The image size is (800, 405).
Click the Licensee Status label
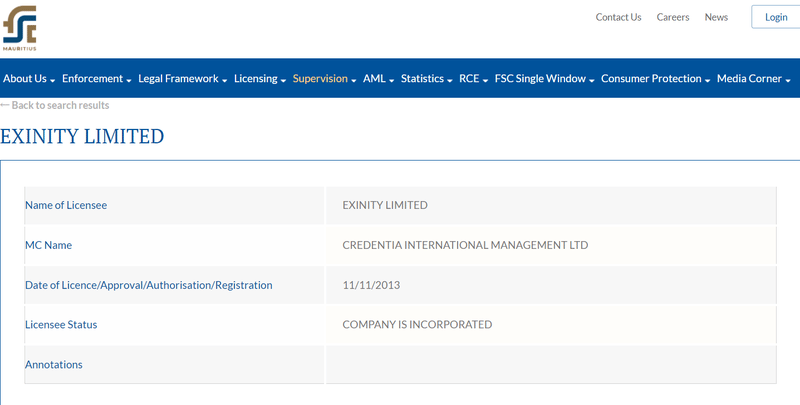61,324
